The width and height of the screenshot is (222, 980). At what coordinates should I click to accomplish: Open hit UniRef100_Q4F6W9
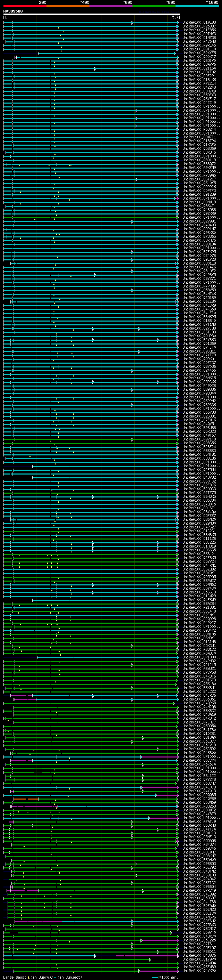coord(199,600)
